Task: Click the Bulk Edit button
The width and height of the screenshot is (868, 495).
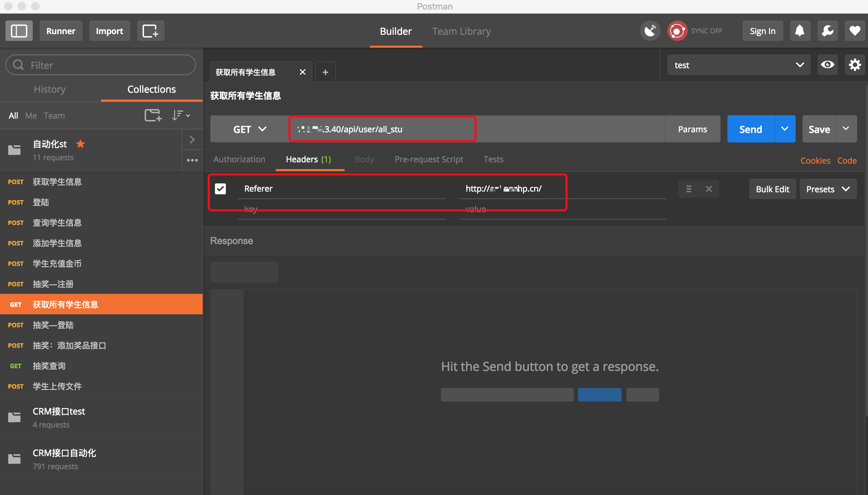Action: coord(772,189)
